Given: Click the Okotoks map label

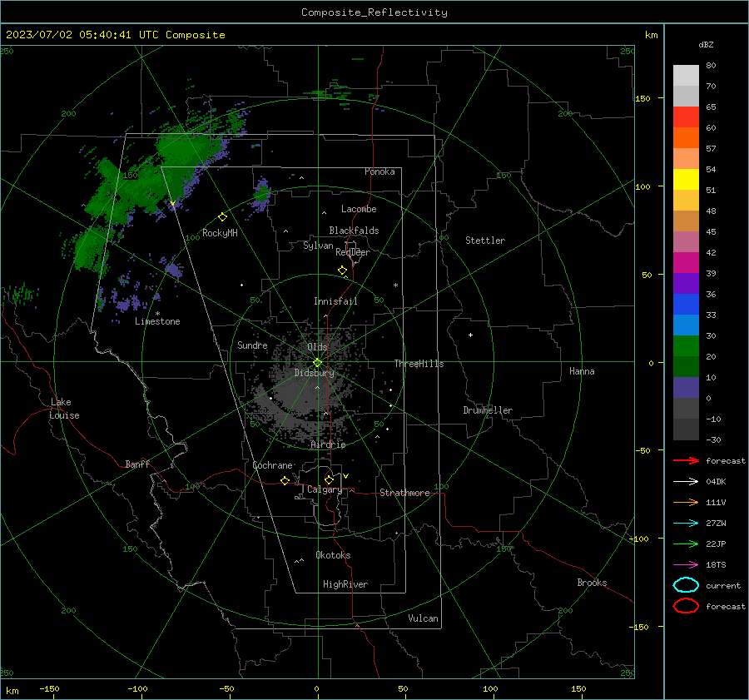Looking at the screenshot, I should coord(333,555).
